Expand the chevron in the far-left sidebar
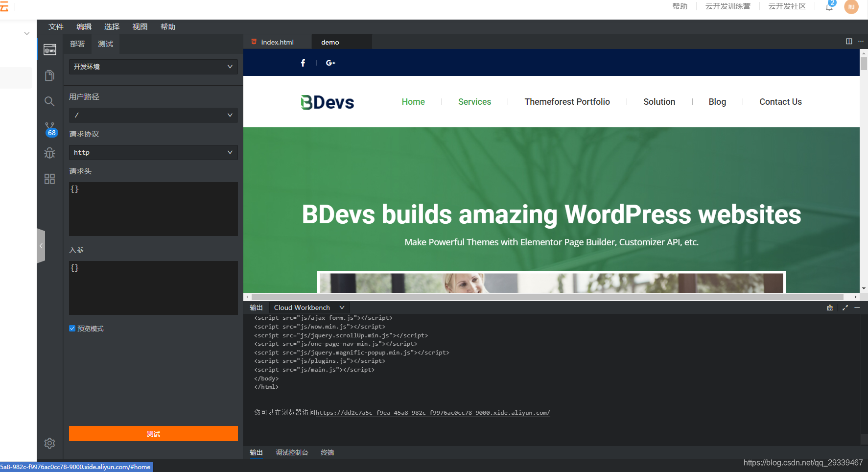Image resolution: width=868 pixels, height=472 pixels. pos(27,33)
